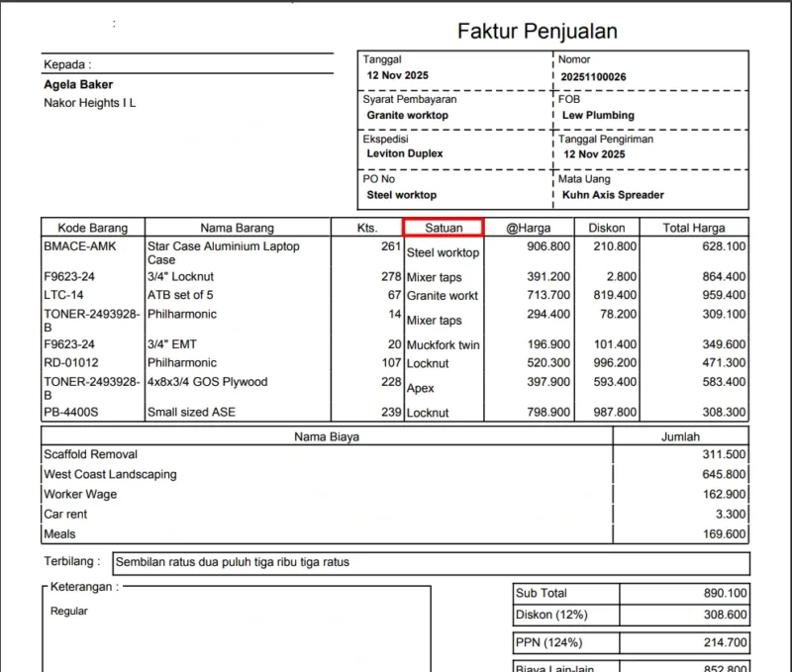Click discount 996.200
This screenshot has height=672, width=792.
pyautogui.click(x=615, y=362)
